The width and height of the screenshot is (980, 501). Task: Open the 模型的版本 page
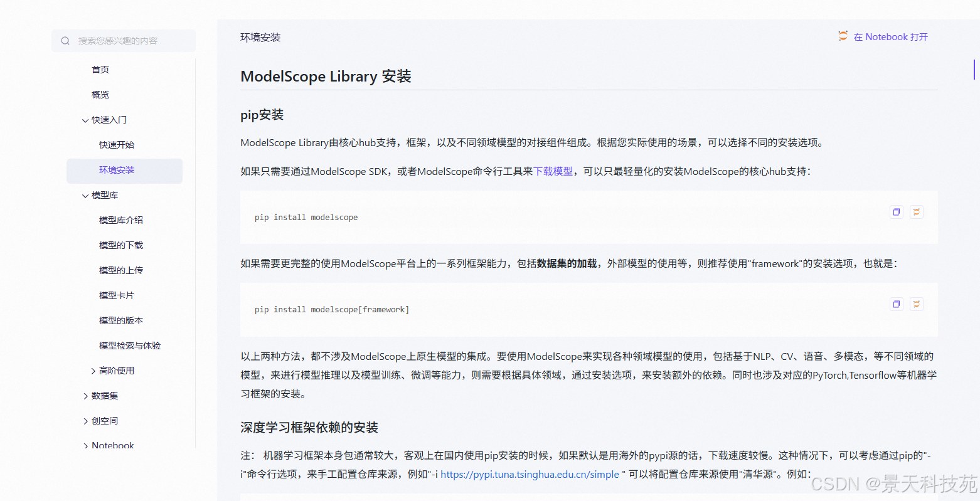point(121,320)
